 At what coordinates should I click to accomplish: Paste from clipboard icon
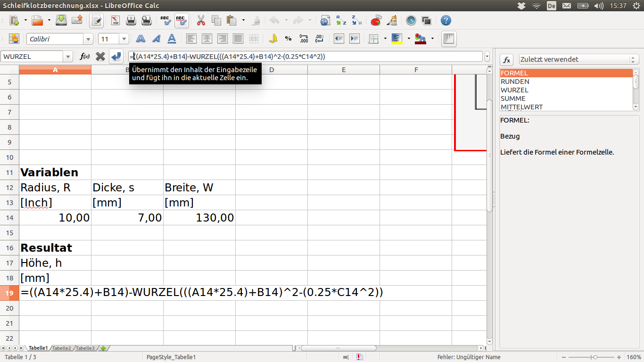231,21
